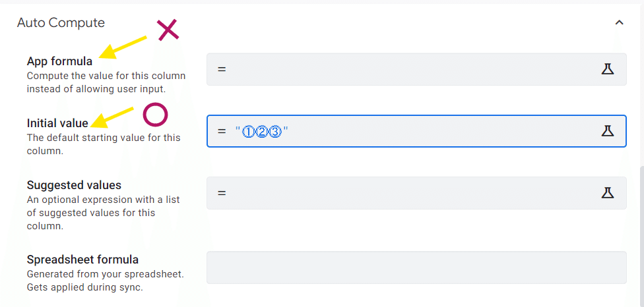Click the "①②③" text in Initial value
The height and width of the screenshot is (307, 644).
263,132
